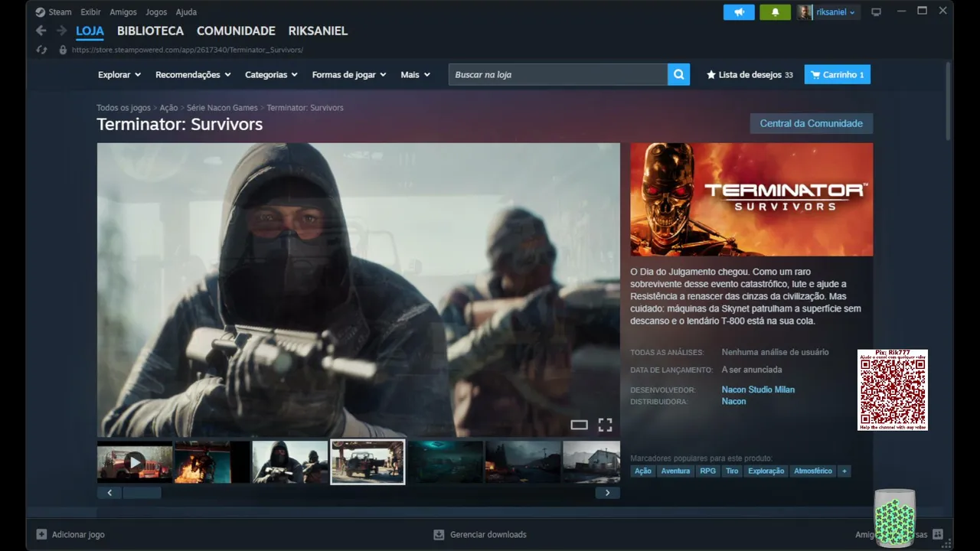Go back with the left arrow
Viewport: 980px width, 551px height.
(x=41, y=31)
